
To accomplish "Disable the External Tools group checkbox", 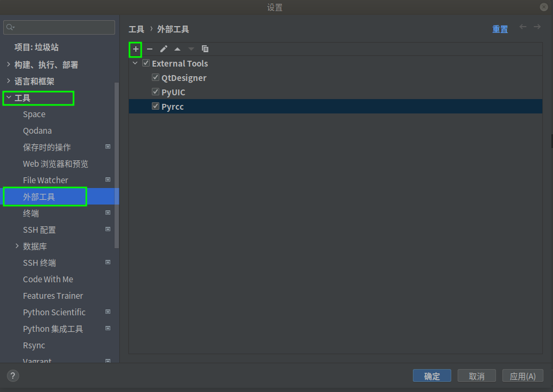I will click(146, 63).
